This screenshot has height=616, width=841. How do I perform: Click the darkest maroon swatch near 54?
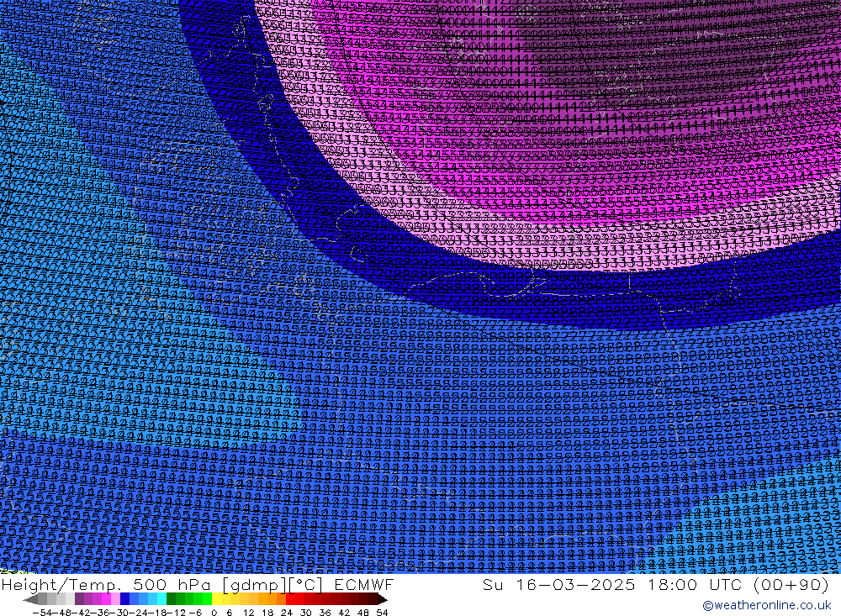click(x=382, y=599)
